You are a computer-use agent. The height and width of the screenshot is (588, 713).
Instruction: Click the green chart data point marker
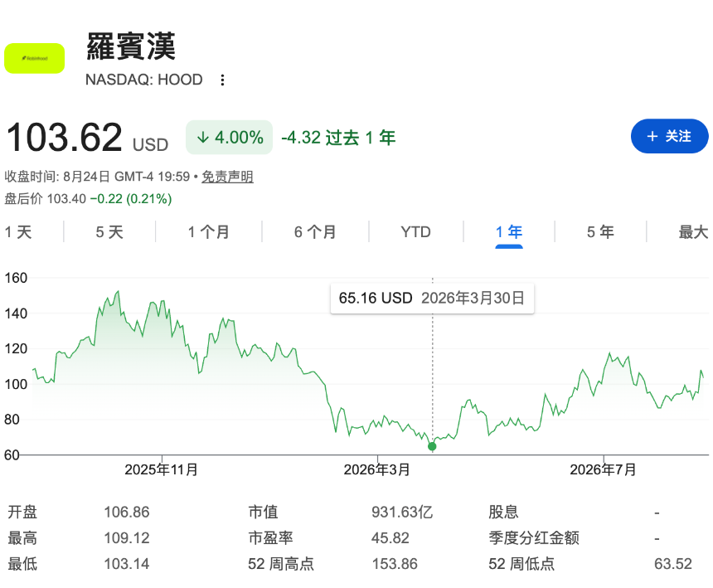click(432, 446)
